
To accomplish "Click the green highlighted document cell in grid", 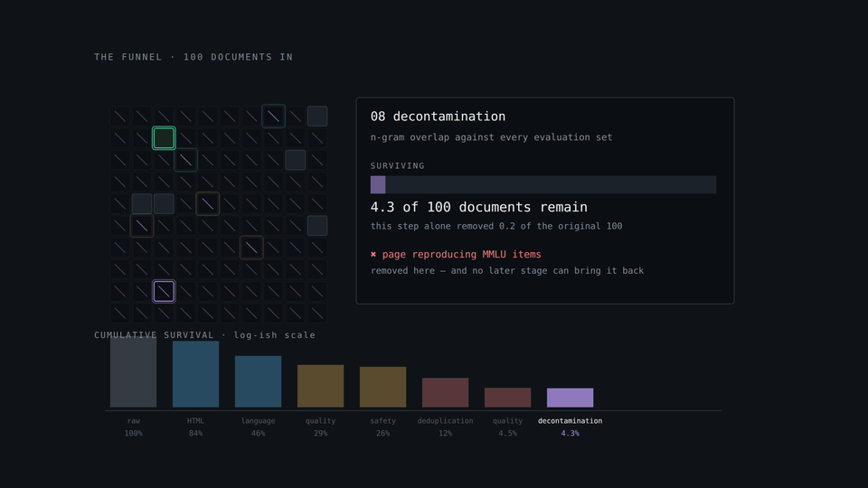I will (164, 138).
